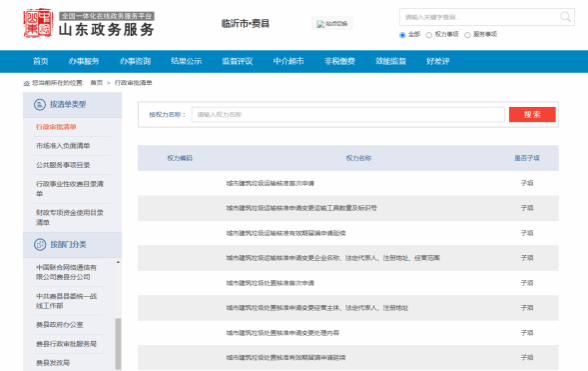Select 中国联合网络通信有限公司费县分公司 department
The width and height of the screenshot is (588, 371).
66,272
